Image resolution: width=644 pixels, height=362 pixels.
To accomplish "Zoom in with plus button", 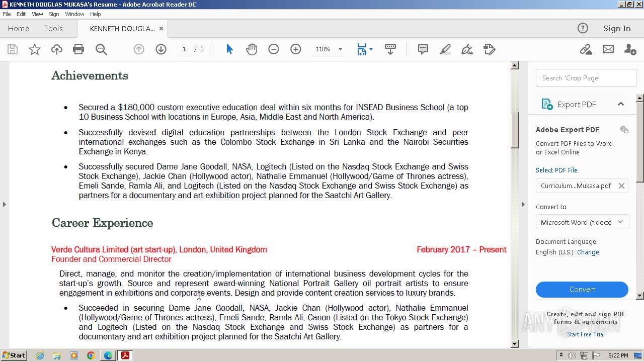I will 296,49.
